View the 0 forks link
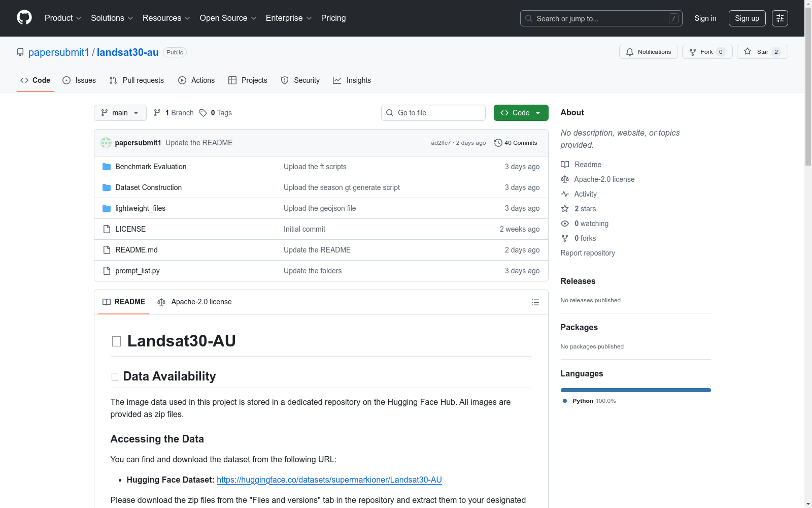The height and width of the screenshot is (508, 812). pos(579,238)
